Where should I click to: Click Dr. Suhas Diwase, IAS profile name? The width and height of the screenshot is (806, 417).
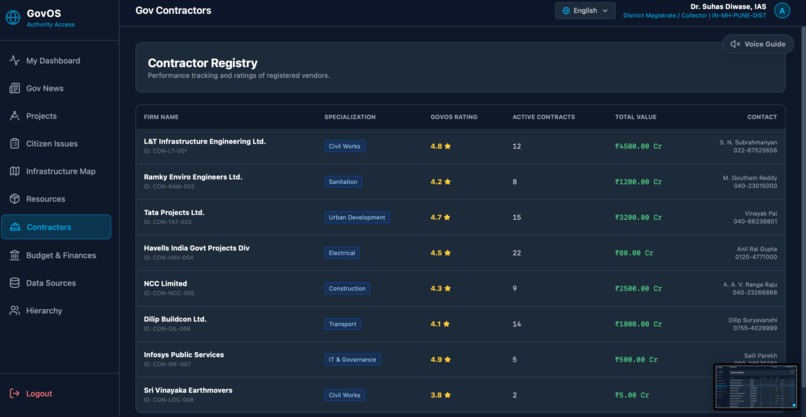coord(729,6)
